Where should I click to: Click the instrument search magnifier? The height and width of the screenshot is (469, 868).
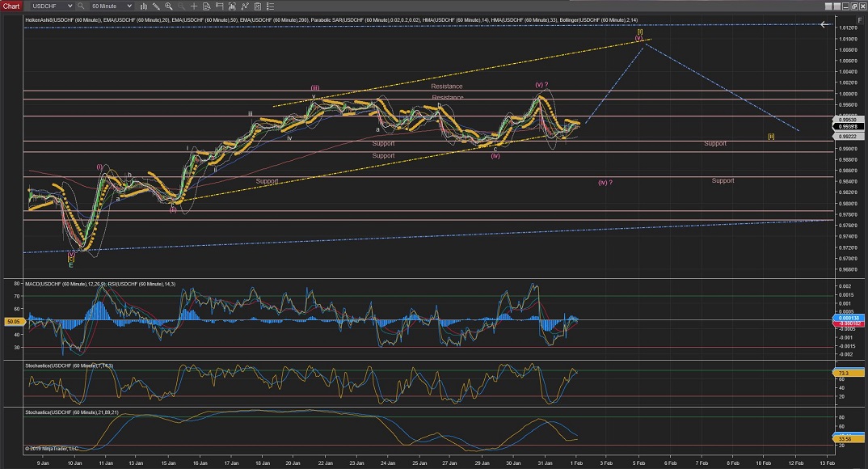pyautogui.click(x=82, y=6)
